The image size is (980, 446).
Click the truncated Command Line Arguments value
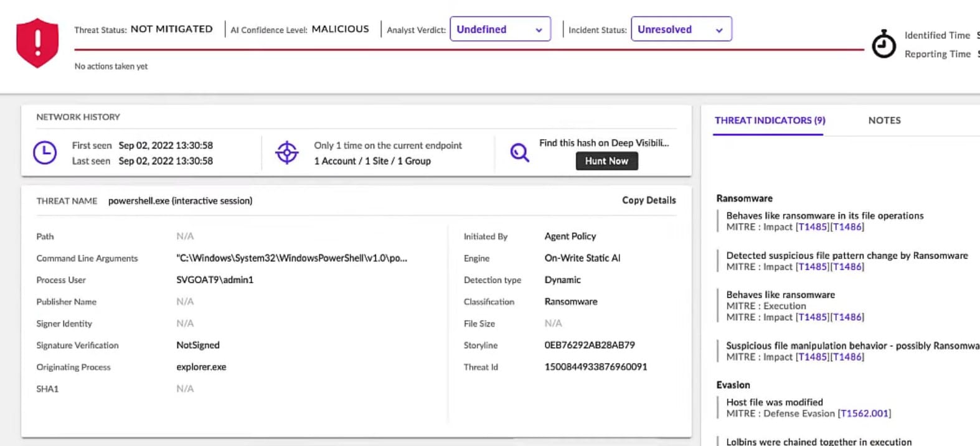pyautogui.click(x=291, y=258)
